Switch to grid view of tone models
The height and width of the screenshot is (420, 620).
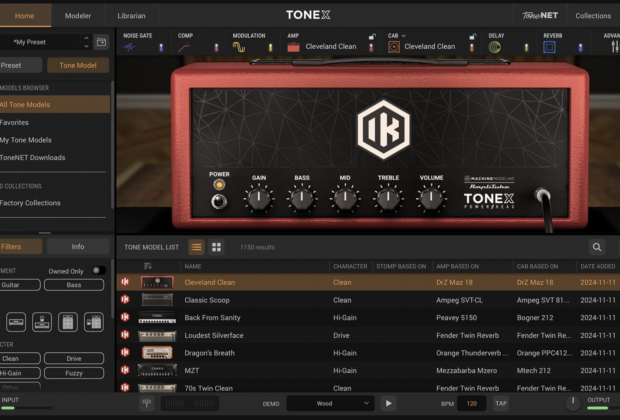tap(216, 247)
